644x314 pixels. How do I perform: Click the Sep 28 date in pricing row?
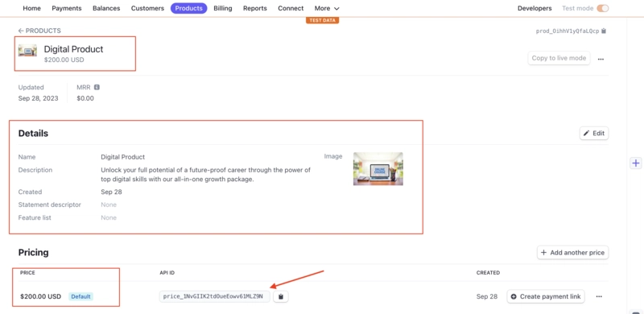click(487, 296)
